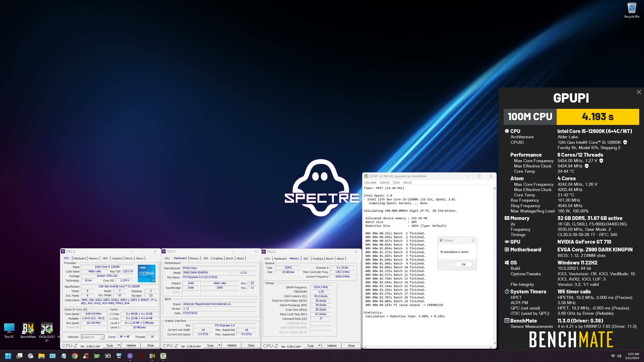This screenshot has width=644, height=362.
Task: Open the clock and date in system tray
Action: [x=632, y=356]
